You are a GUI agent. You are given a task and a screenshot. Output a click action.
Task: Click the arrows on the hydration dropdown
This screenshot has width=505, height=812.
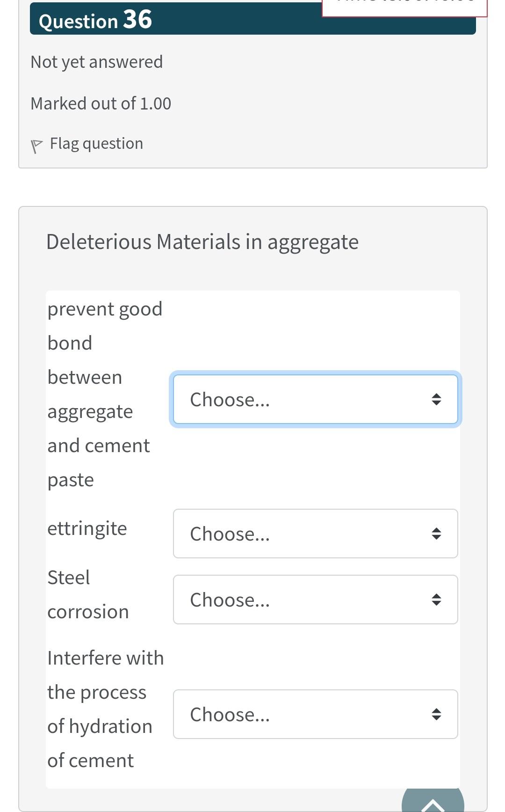coord(436,714)
